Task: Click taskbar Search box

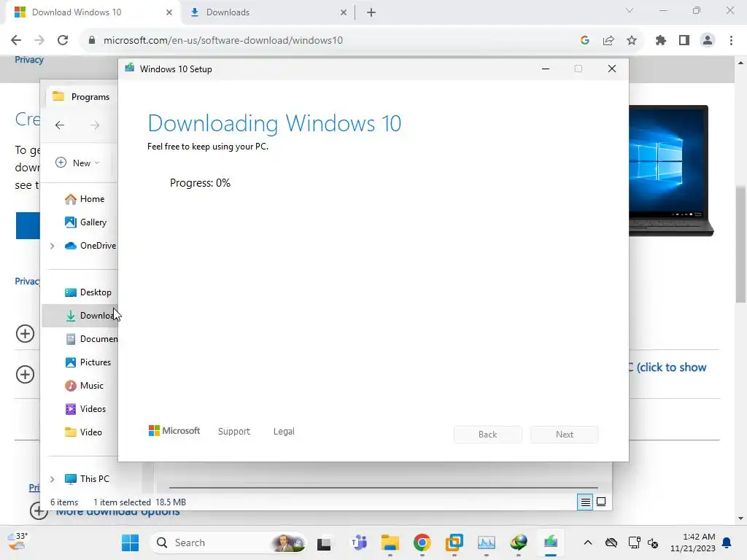Action: pyautogui.click(x=228, y=542)
